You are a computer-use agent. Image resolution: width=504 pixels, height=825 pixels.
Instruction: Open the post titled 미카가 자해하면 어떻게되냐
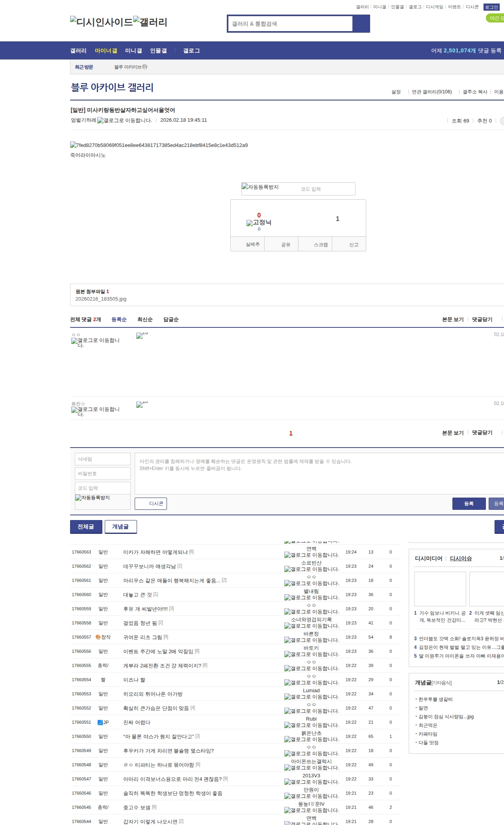coord(156,552)
